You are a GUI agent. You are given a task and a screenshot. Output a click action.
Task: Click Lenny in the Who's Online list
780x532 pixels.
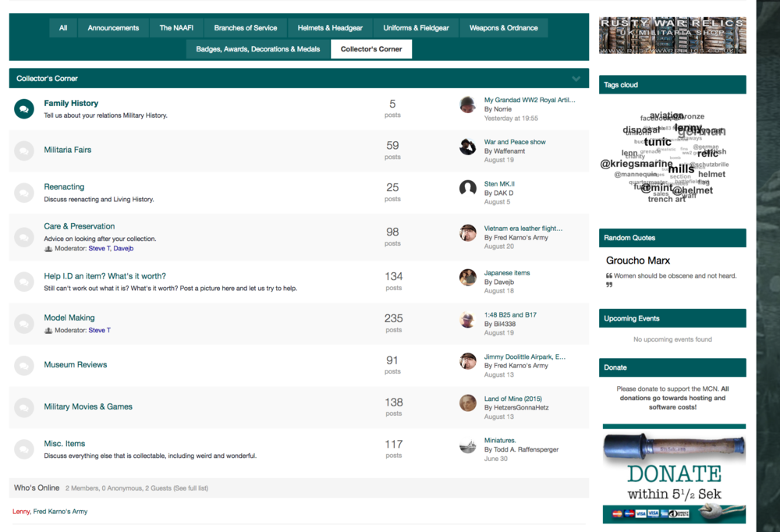point(20,511)
